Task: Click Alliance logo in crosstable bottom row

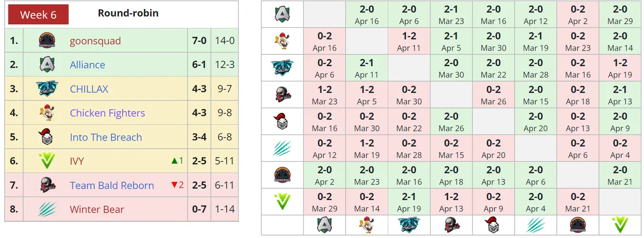Action: [325, 224]
